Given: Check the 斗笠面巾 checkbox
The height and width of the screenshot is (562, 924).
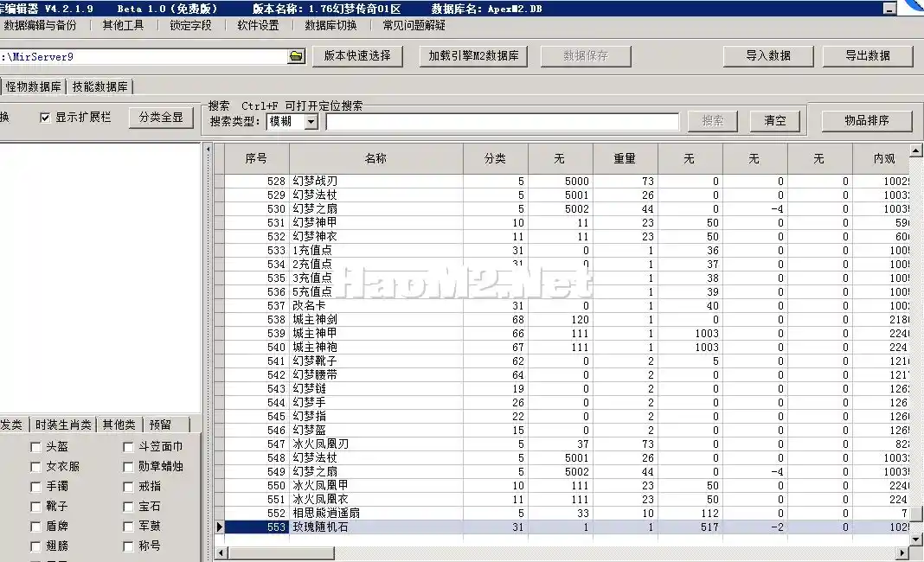Looking at the screenshot, I should pos(128,447).
